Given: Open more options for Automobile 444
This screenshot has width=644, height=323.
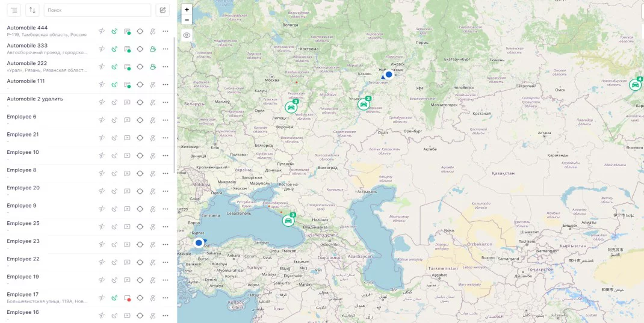Looking at the screenshot, I should pyautogui.click(x=166, y=31).
